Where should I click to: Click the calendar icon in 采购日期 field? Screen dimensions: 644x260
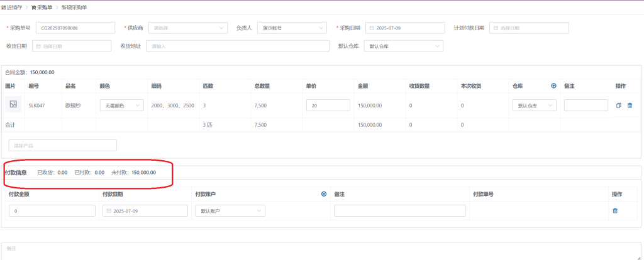point(372,28)
